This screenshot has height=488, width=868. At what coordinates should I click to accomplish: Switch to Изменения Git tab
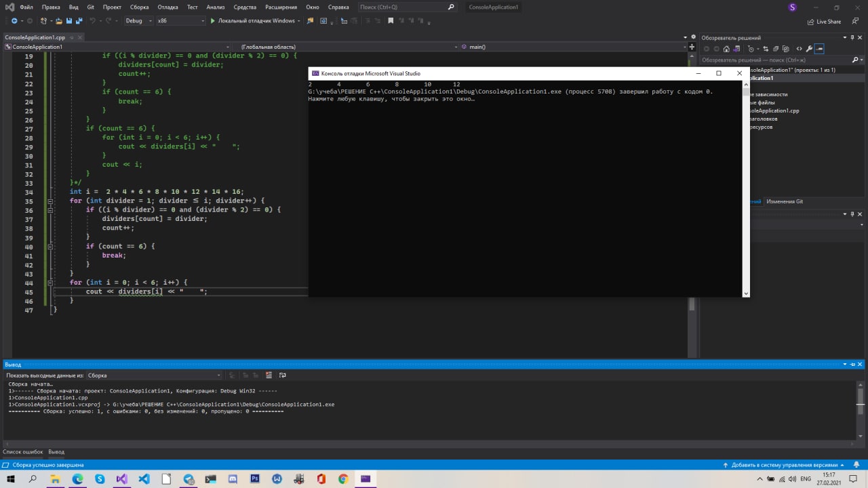pos(785,201)
